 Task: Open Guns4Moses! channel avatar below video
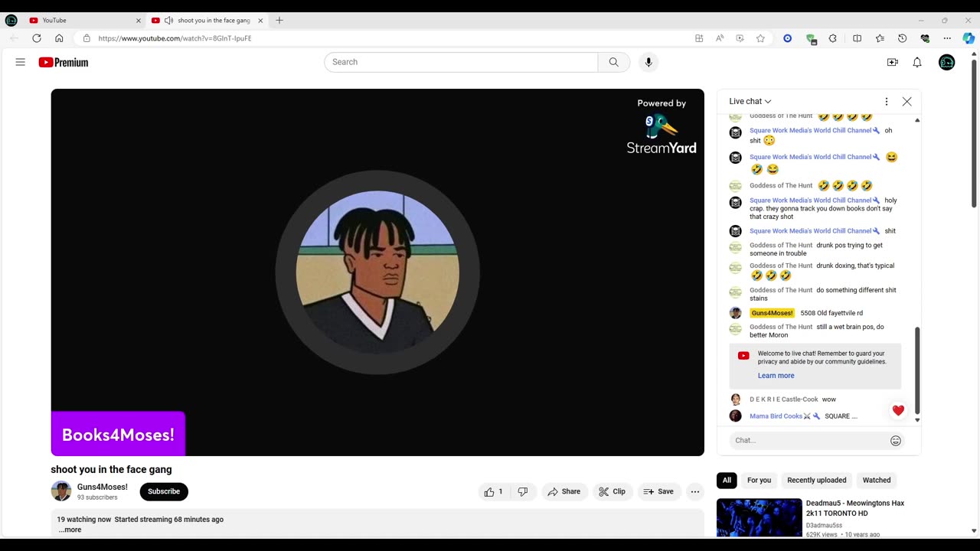[x=61, y=491]
